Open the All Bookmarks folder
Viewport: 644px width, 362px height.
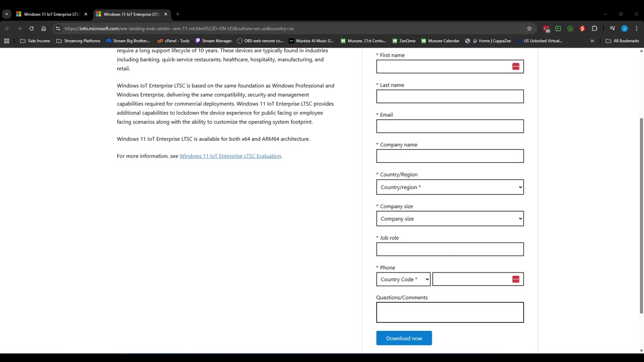[x=622, y=41]
